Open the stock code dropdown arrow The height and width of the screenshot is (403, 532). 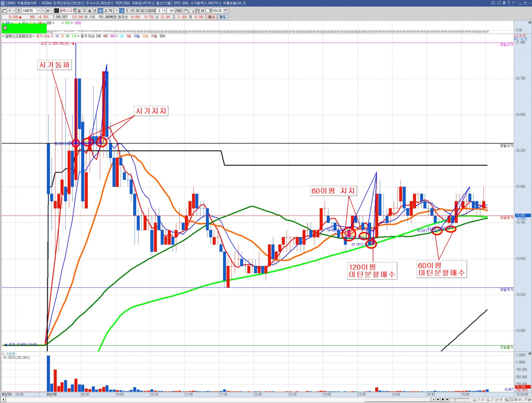pos(39,11)
